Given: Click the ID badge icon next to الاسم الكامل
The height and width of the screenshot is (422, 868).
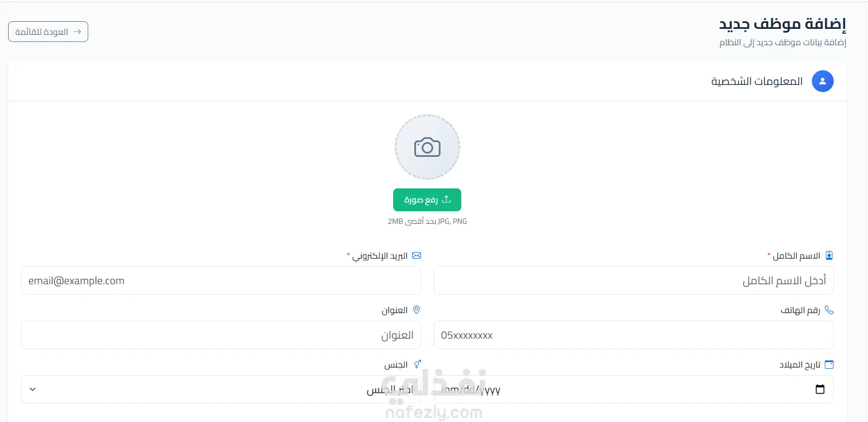Looking at the screenshot, I should (x=829, y=255).
